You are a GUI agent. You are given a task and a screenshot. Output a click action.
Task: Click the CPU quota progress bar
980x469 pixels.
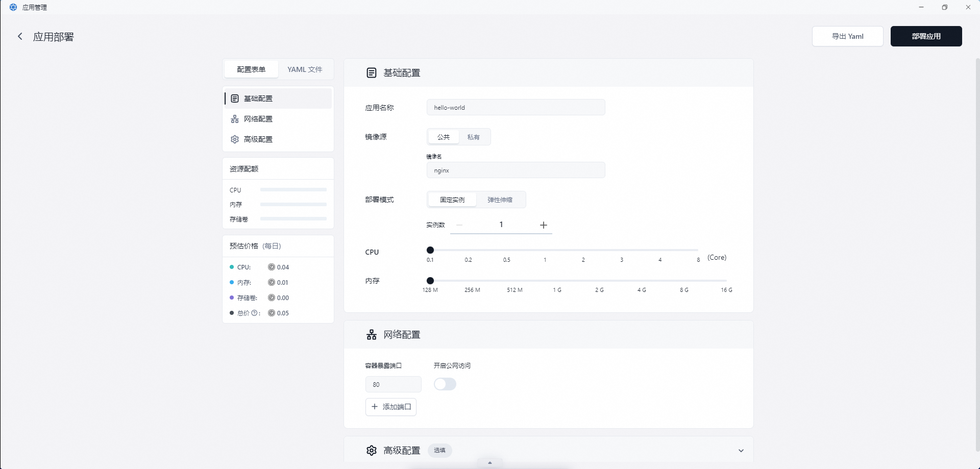293,190
